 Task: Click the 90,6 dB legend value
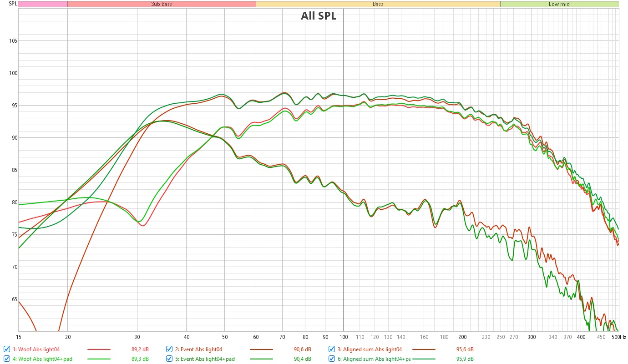click(x=303, y=349)
